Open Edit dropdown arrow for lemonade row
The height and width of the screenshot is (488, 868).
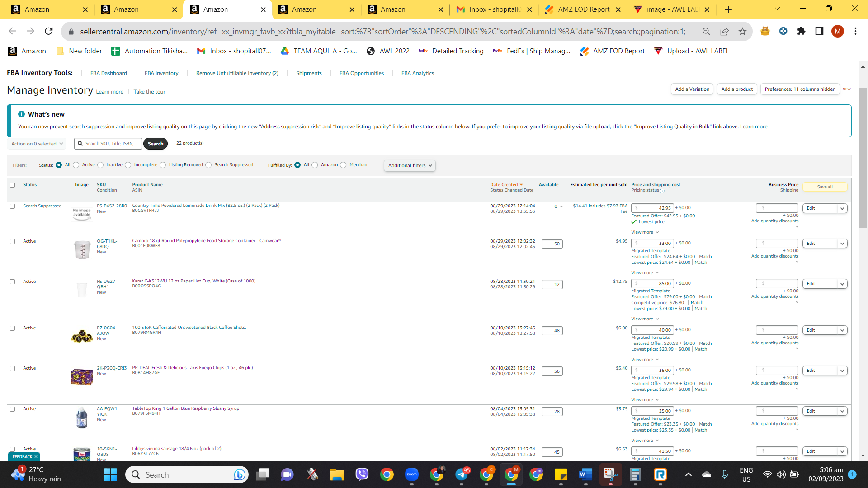pyautogui.click(x=842, y=208)
